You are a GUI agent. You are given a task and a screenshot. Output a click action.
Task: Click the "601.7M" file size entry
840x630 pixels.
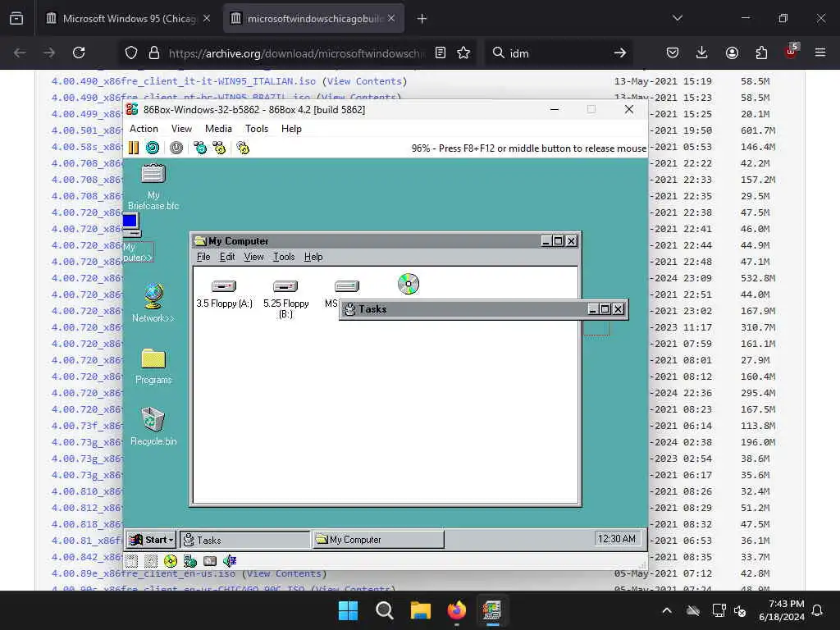(x=758, y=130)
